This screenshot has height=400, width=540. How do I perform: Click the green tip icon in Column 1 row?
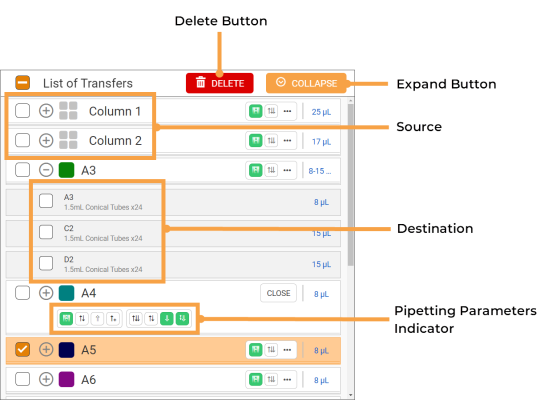click(x=256, y=111)
